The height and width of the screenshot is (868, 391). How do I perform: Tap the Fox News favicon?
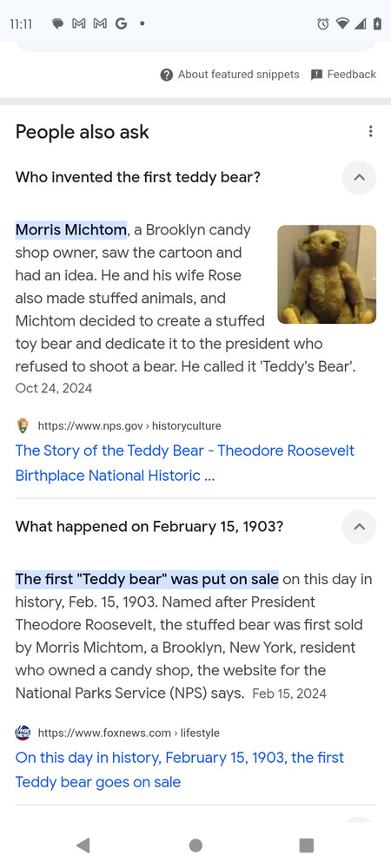coord(23,733)
